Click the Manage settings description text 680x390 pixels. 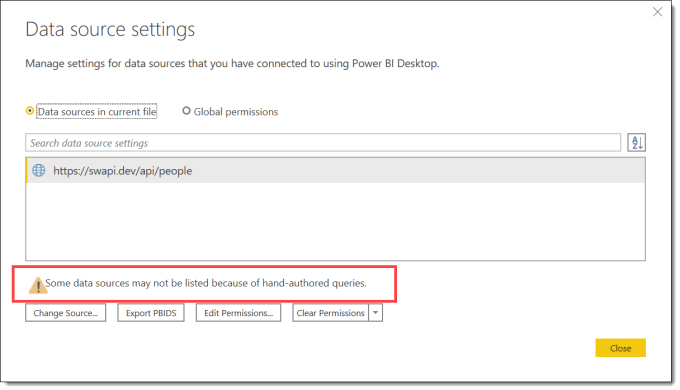[x=232, y=64]
